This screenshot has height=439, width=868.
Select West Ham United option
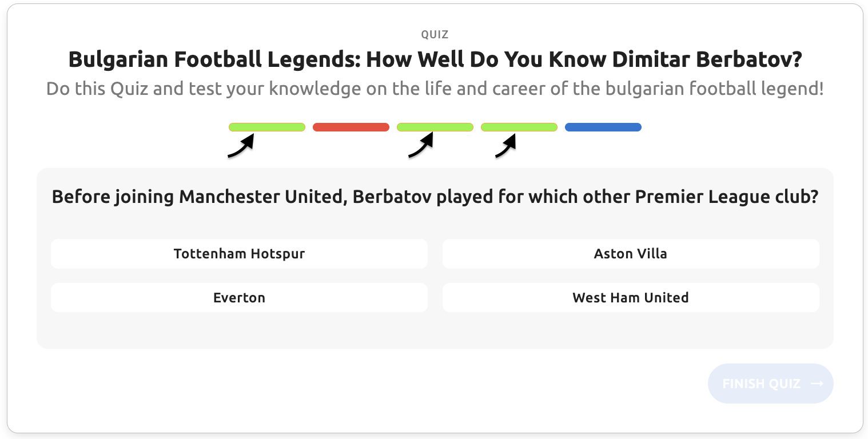630,298
